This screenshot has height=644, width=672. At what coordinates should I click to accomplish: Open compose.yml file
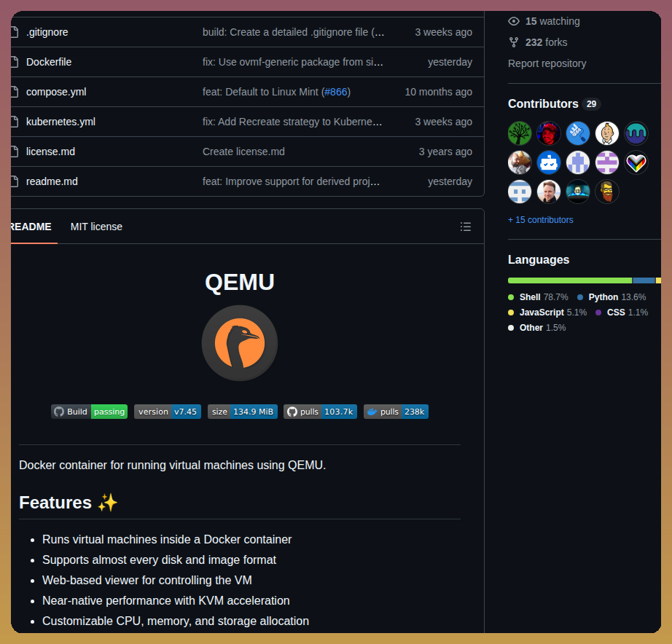click(56, 92)
